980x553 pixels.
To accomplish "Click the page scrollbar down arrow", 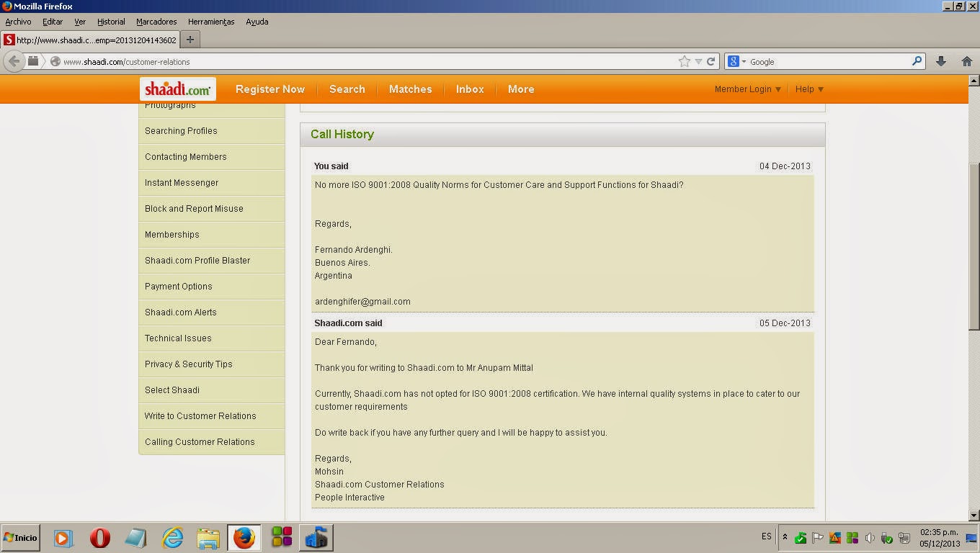I will point(974,515).
